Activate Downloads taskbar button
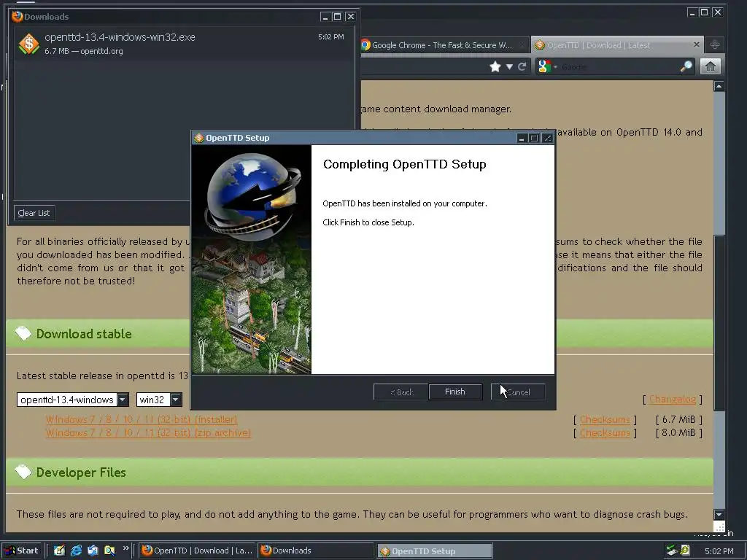 tap(315, 551)
